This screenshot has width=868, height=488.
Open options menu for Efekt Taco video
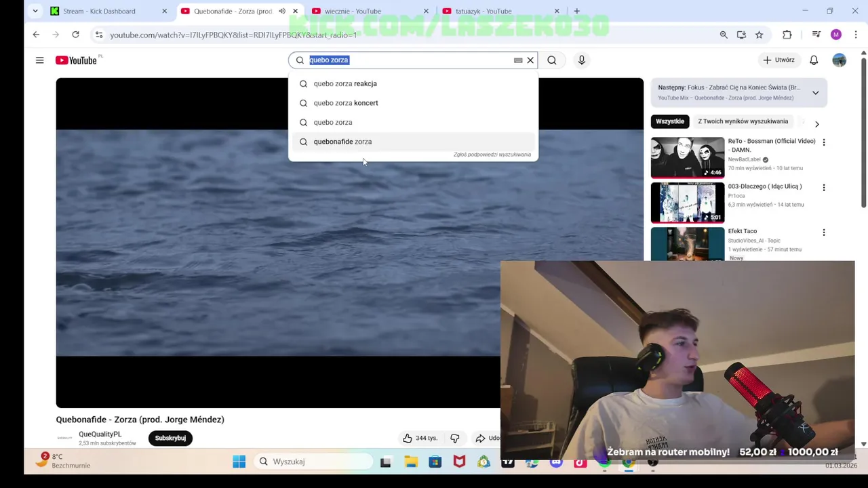coord(824,232)
